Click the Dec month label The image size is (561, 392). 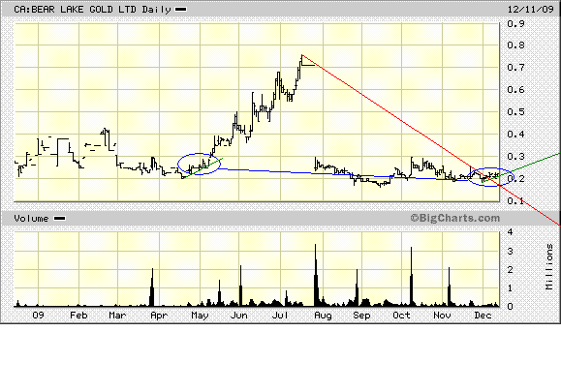[483, 316]
